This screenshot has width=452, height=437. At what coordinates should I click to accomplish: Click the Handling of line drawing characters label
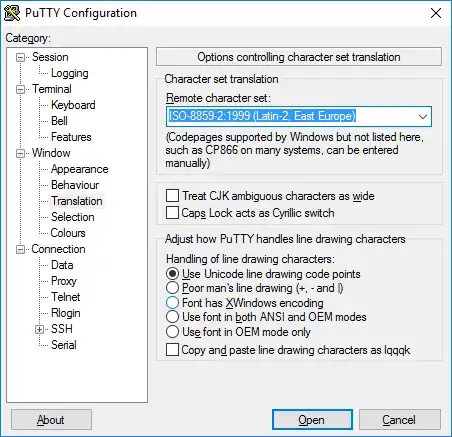tap(250, 259)
